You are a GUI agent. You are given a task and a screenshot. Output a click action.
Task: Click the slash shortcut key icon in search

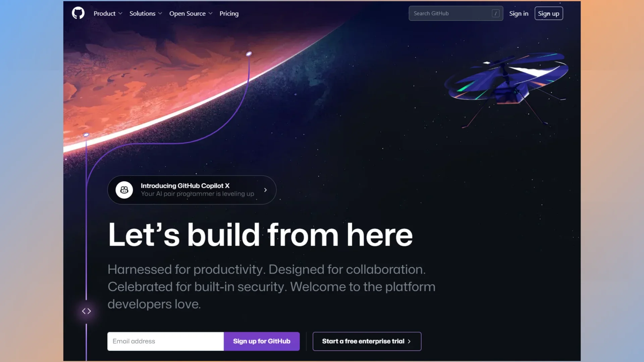tap(495, 13)
